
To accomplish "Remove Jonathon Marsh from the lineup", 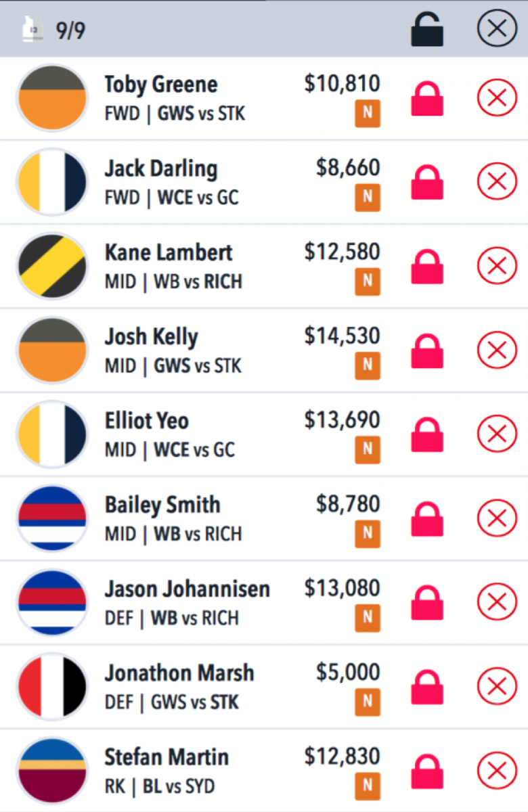I will [x=497, y=686].
